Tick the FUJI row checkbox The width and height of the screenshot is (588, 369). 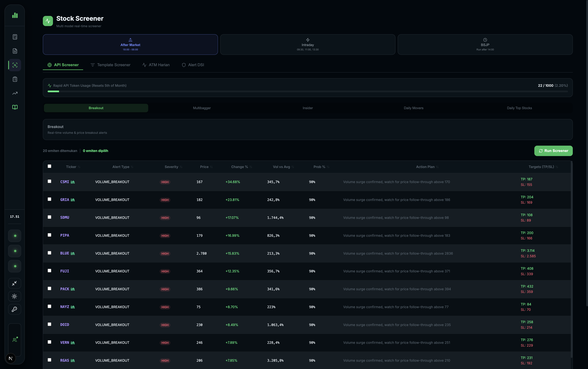click(x=49, y=271)
